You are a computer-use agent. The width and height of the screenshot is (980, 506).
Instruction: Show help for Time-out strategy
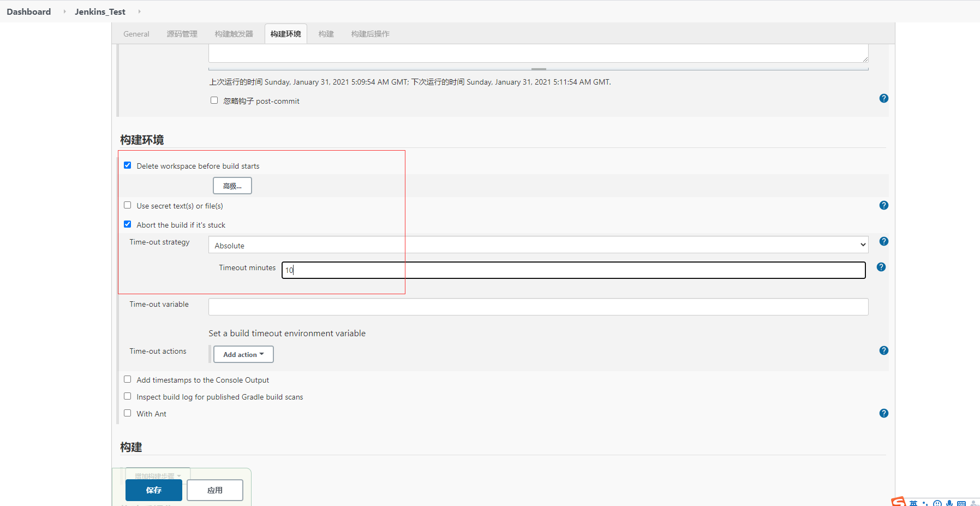(x=884, y=241)
